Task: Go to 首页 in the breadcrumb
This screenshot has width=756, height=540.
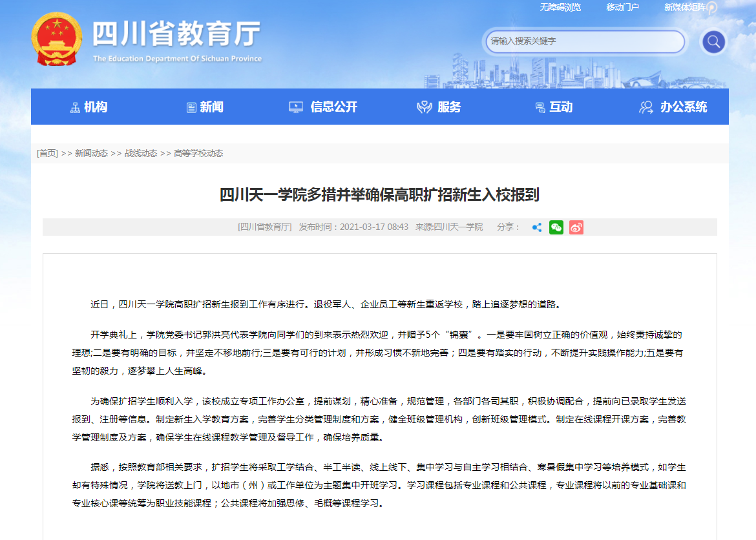Action: point(47,154)
